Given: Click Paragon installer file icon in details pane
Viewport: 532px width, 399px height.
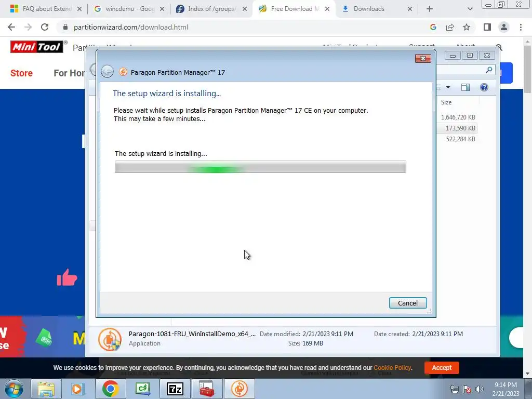Looking at the screenshot, I should click(x=110, y=339).
